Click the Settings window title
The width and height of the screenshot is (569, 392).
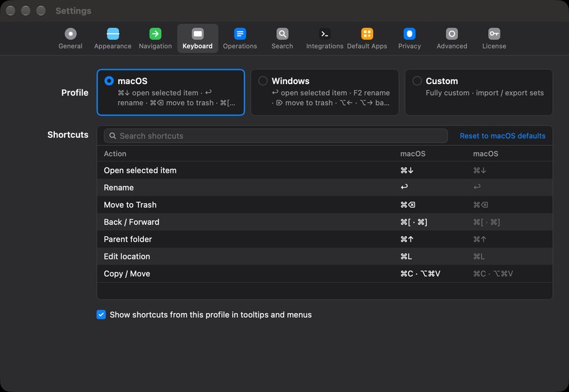(x=73, y=11)
